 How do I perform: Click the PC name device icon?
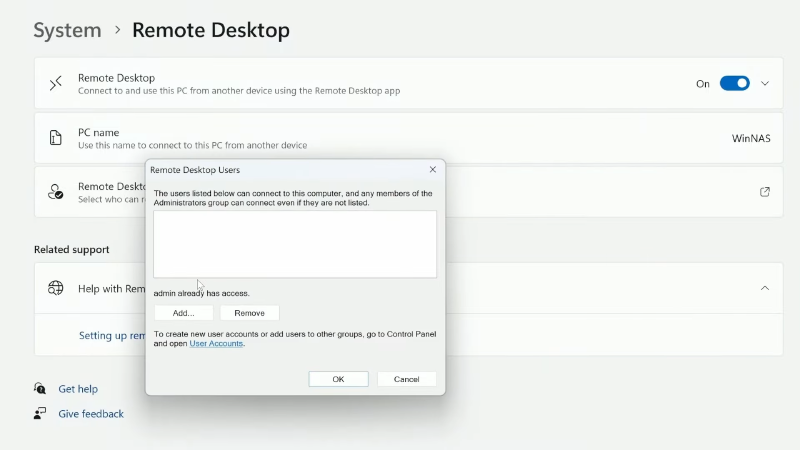56,138
